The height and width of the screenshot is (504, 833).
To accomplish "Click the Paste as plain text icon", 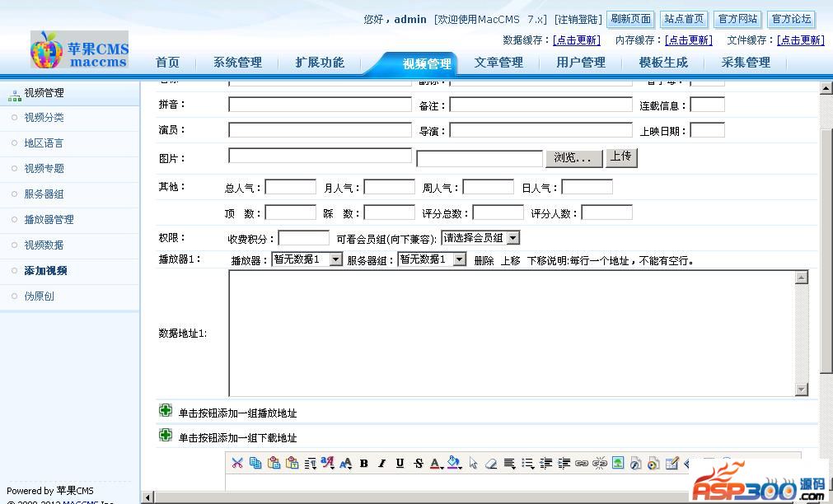I will 292,463.
